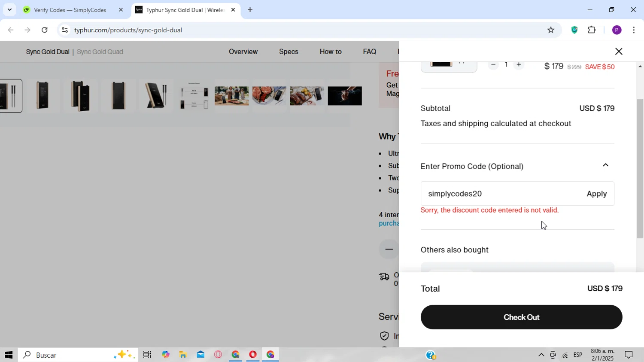Image resolution: width=644 pixels, height=362 pixels.
Task: Select raw steak with probe thumbnail
Action: pyautogui.click(x=269, y=96)
